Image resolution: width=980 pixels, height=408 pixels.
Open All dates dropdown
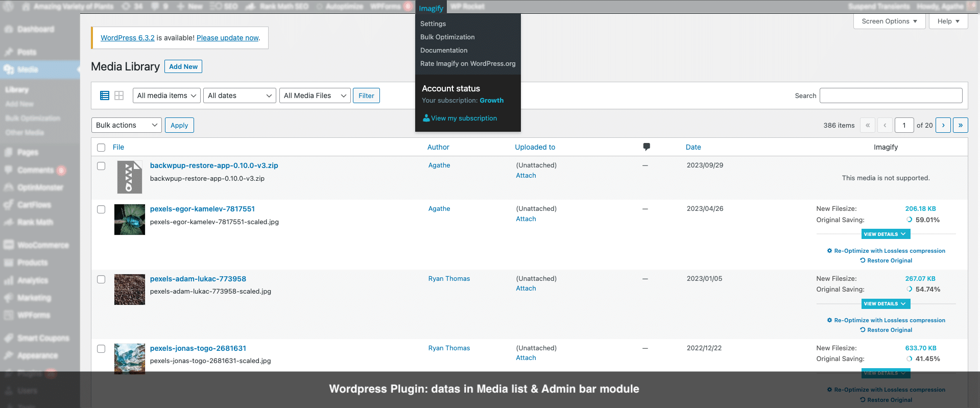[x=240, y=95]
